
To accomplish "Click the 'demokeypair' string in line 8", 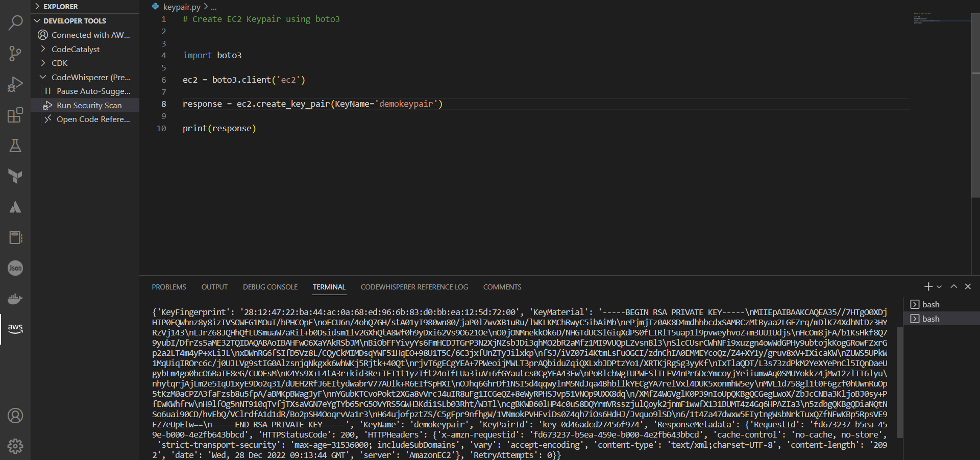I will pyautogui.click(x=406, y=104).
